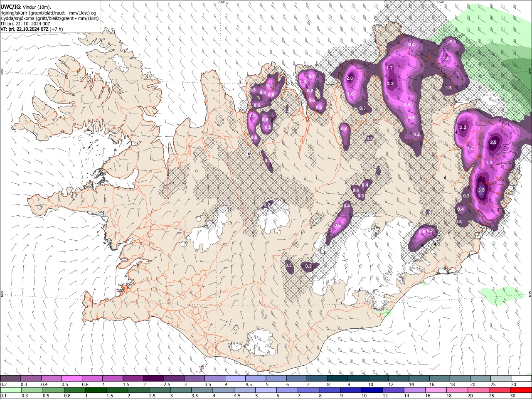Image resolution: width=532 pixels, height=399 pixels.
Task: Click the 3.5 snowfall value on the map
Action: coord(481,190)
